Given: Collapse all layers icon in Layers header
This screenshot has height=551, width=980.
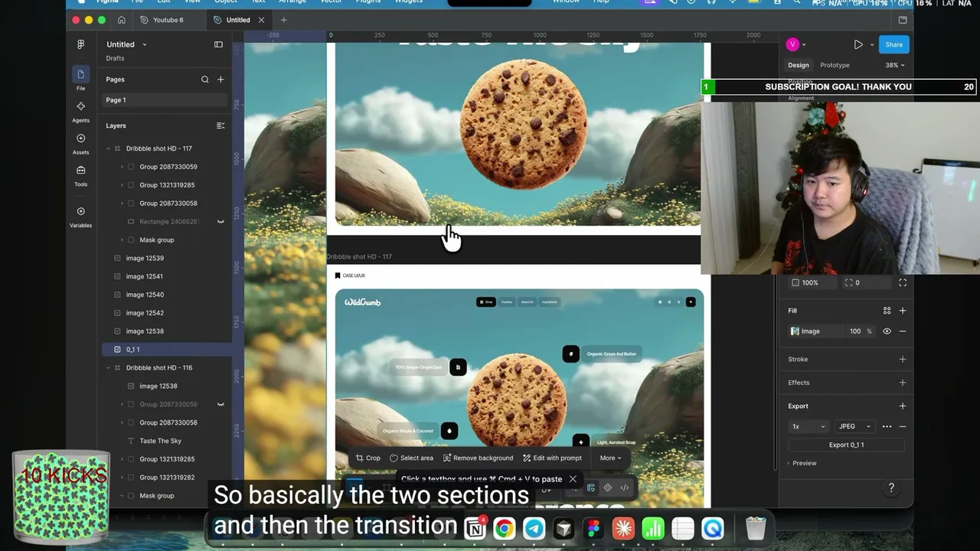Looking at the screenshot, I should [220, 126].
